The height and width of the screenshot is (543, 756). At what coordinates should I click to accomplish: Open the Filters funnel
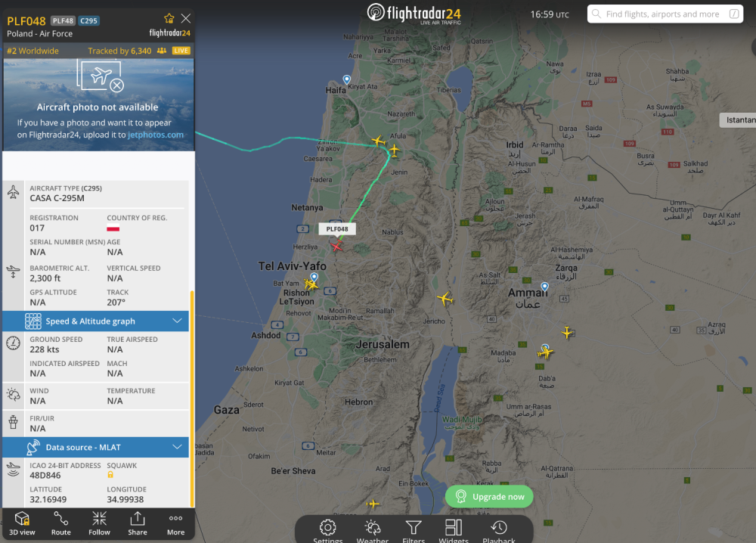(414, 530)
